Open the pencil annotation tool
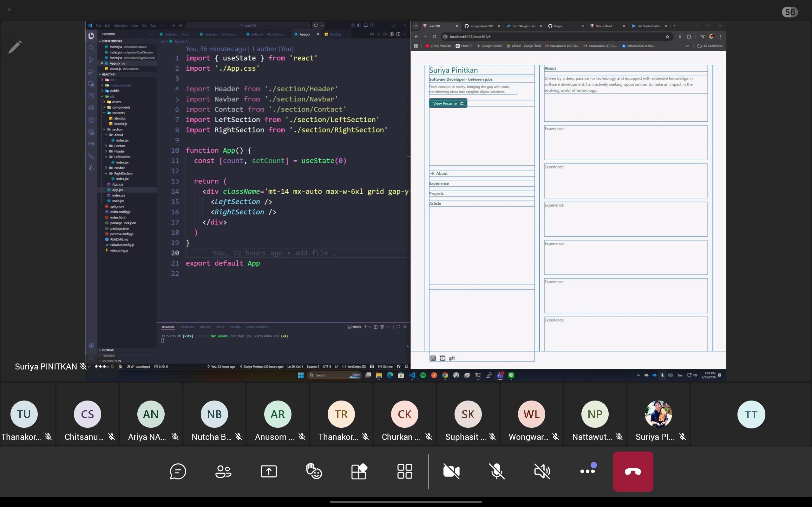The height and width of the screenshot is (507, 812). click(14, 47)
